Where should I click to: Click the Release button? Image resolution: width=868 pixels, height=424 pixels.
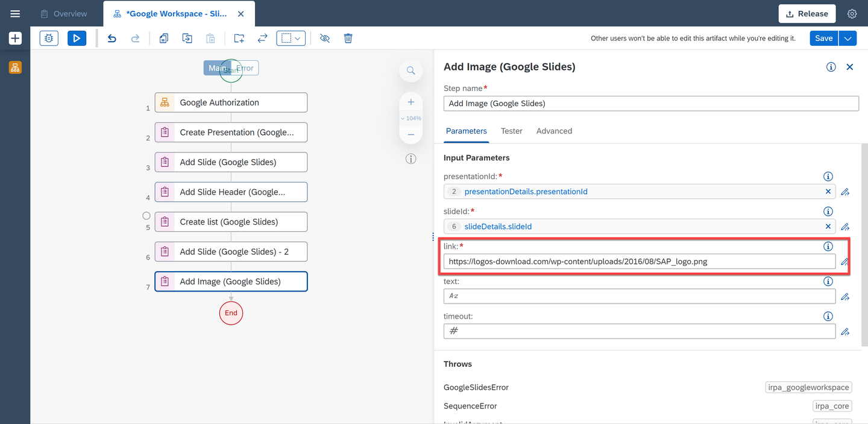(807, 13)
